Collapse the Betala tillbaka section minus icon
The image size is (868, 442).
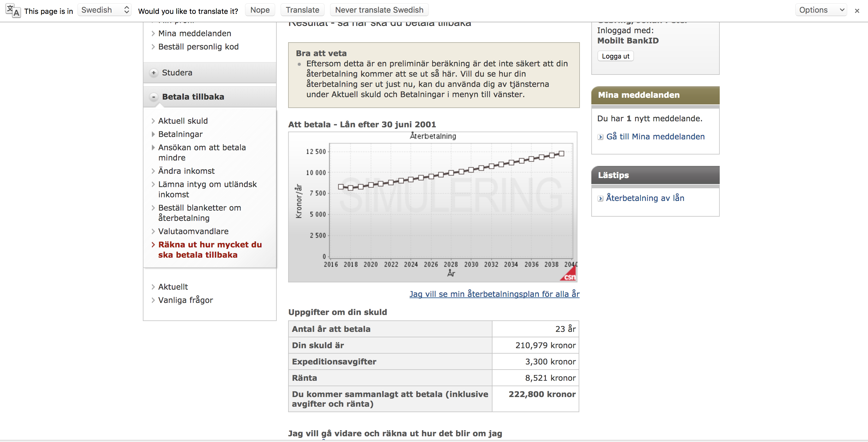154,97
